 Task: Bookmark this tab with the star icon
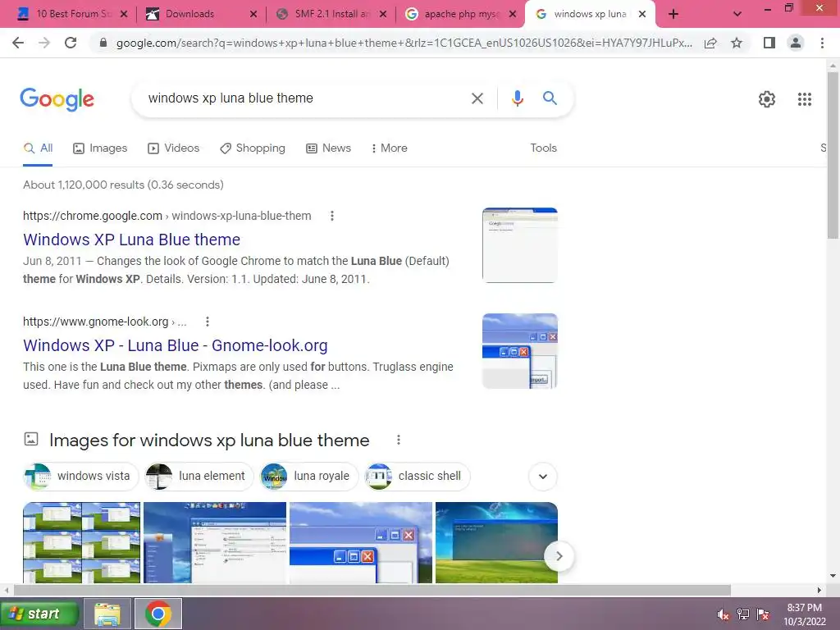[x=737, y=43]
